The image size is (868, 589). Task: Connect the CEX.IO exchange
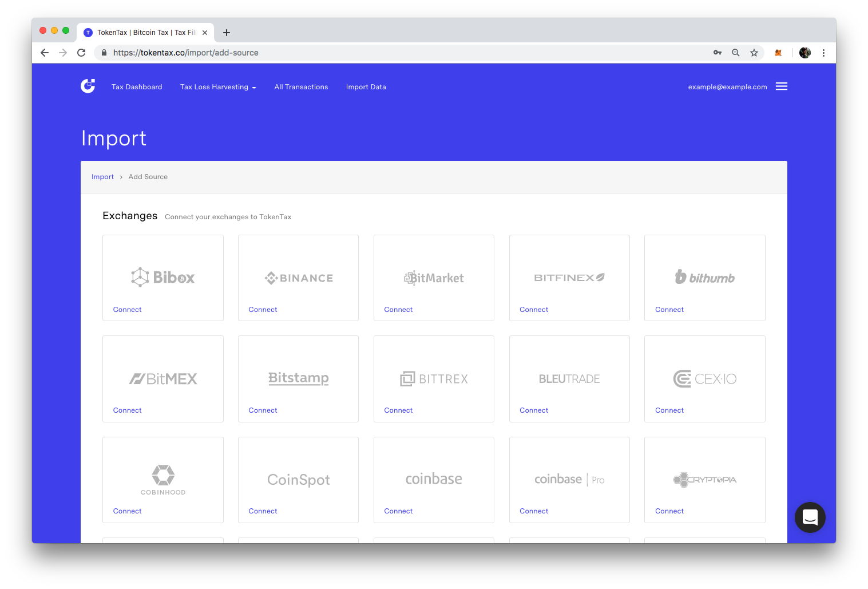pyautogui.click(x=669, y=410)
